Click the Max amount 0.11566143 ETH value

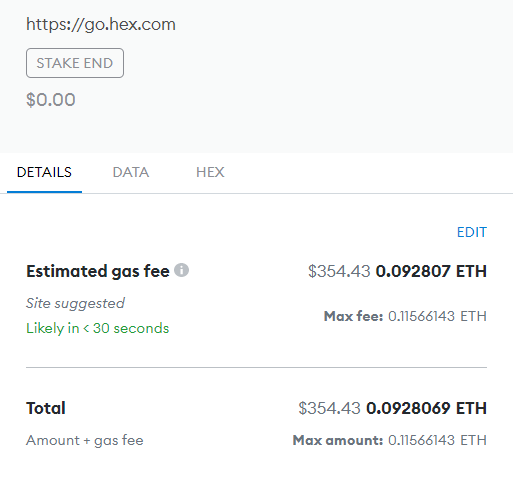click(x=437, y=440)
